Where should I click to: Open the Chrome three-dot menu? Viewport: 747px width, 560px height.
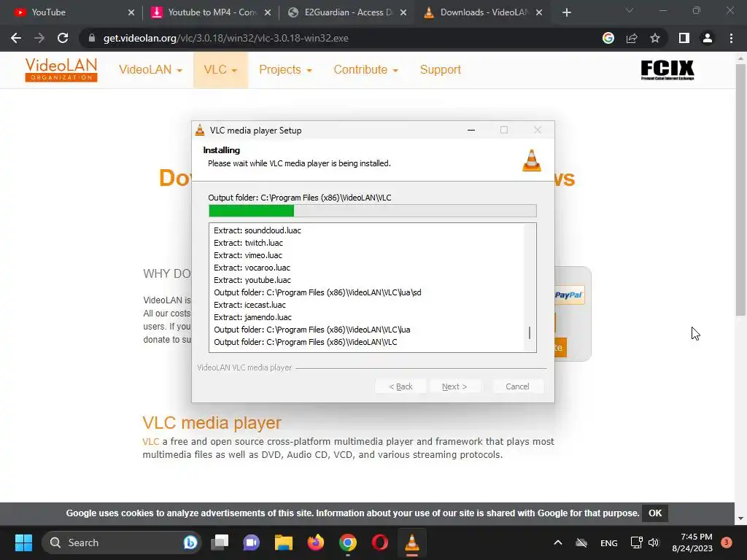pyautogui.click(x=731, y=38)
